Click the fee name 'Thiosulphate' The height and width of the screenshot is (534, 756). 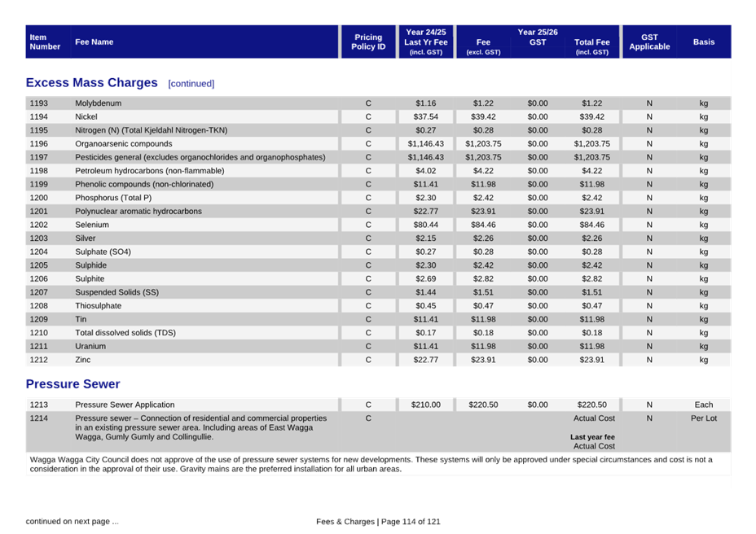[x=99, y=305]
